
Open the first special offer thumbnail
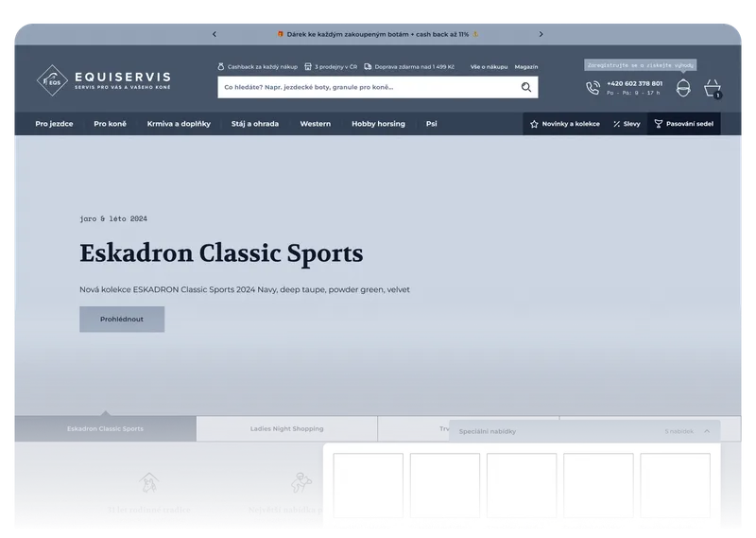368,485
